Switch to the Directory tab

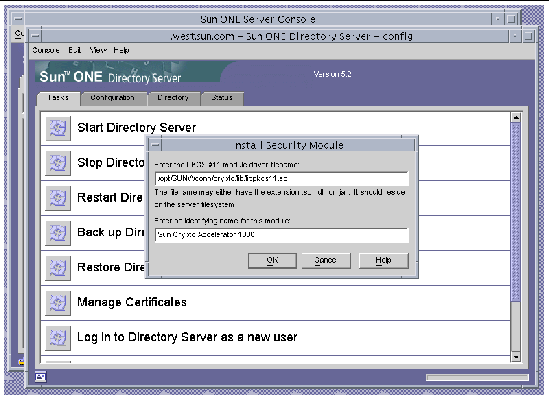(173, 98)
